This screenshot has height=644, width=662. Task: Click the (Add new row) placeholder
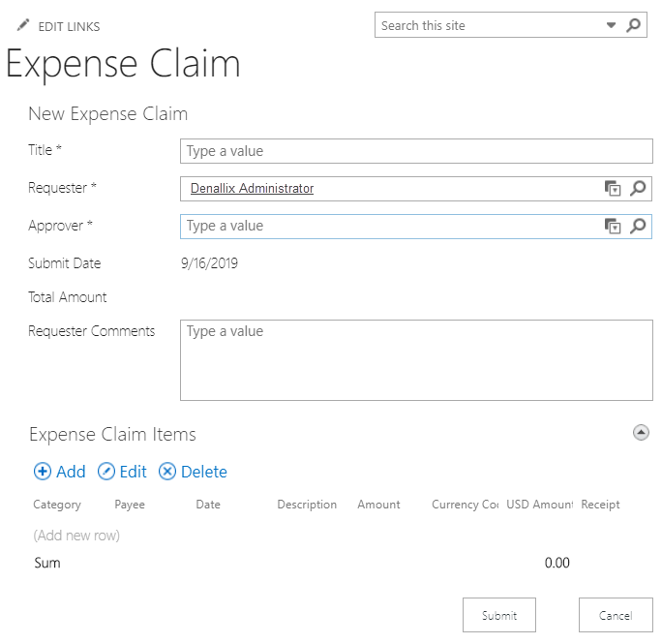click(76, 536)
